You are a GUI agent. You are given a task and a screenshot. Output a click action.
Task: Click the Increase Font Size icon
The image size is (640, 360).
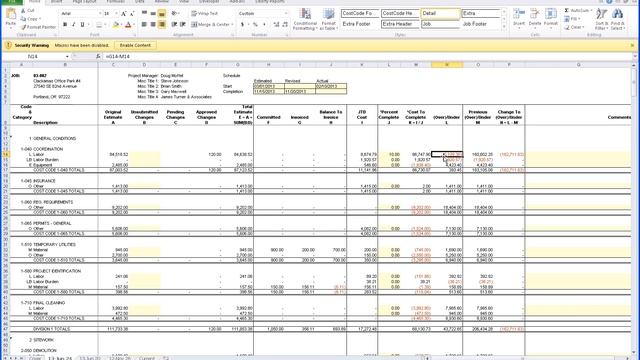(123, 13)
